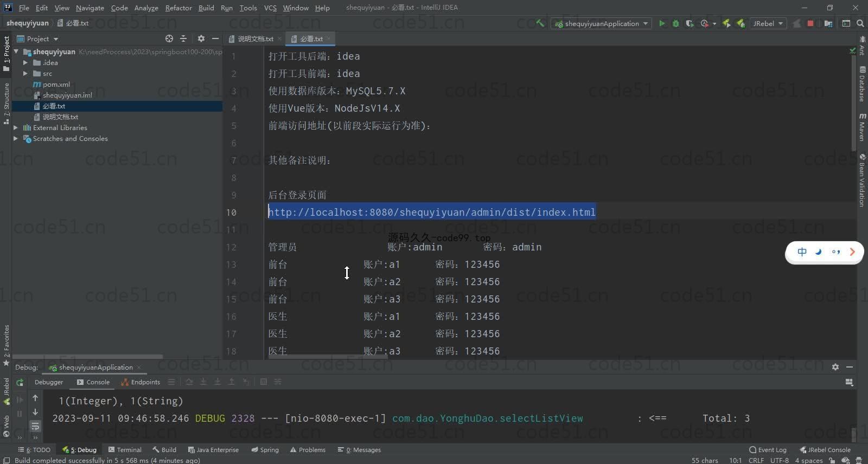The height and width of the screenshot is (464, 868).
Task: Open the JRebel Console
Action: coord(825,450)
